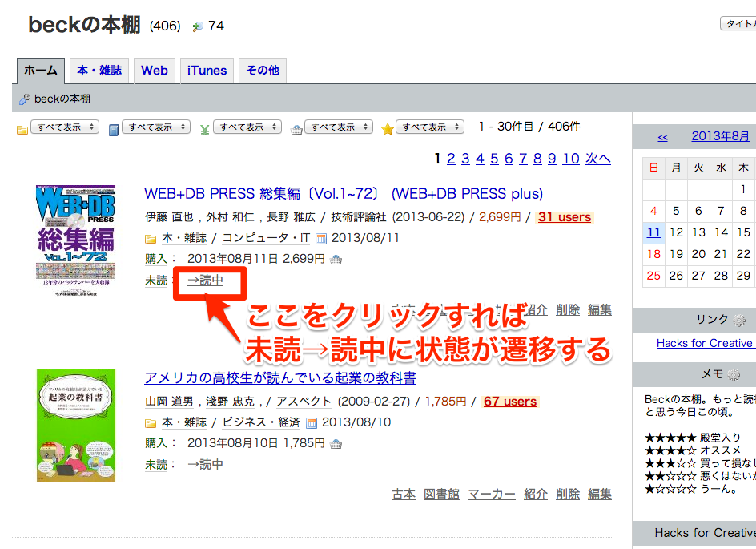Click the folder icon before 本・雑誌 / ビジネス・経済

click(151, 422)
